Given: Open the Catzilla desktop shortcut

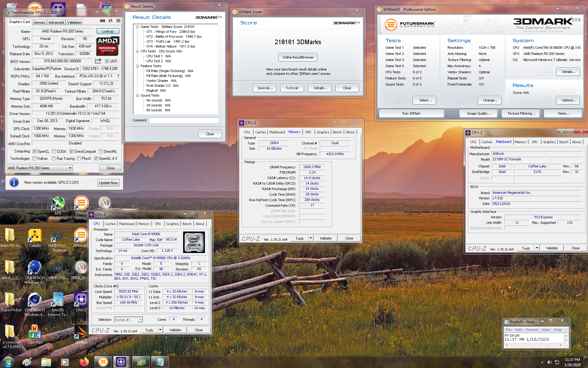Looking at the screenshot, I should (35, 238).
